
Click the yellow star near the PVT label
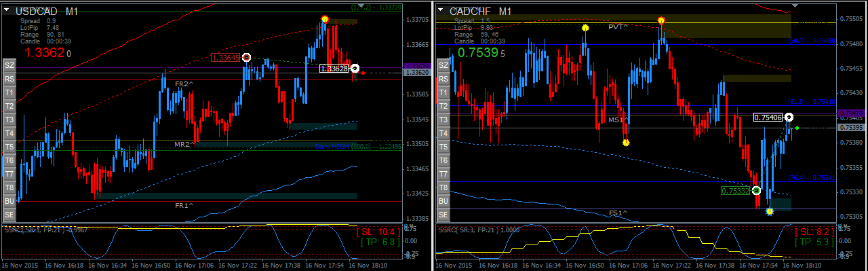(x=585, y=28)
